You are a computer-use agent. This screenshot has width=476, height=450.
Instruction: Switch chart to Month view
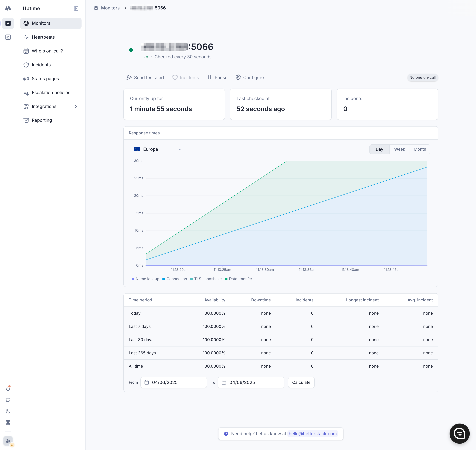[420, 149]
